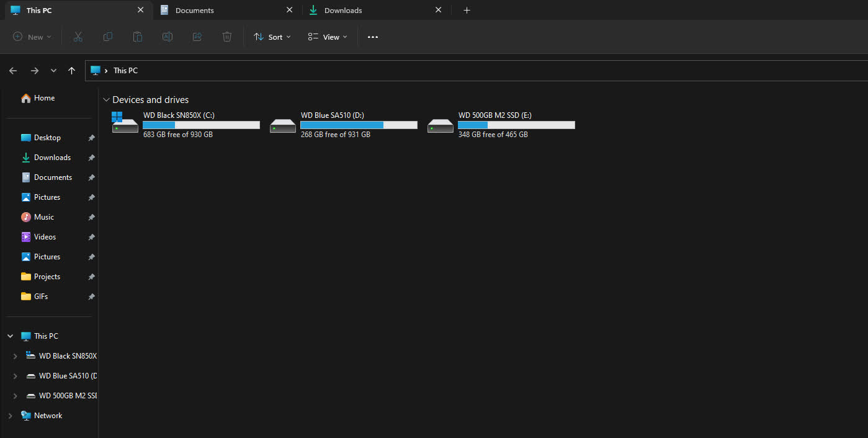The height and width of the screenshot is (438, 868).
Task: Open the See more ellipsis menu
Action: 372,37
